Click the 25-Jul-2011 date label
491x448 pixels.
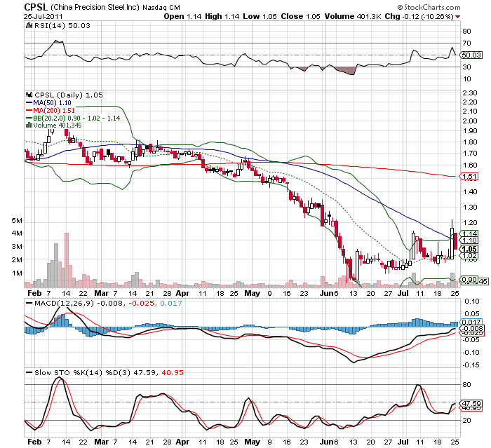[43, 17]
